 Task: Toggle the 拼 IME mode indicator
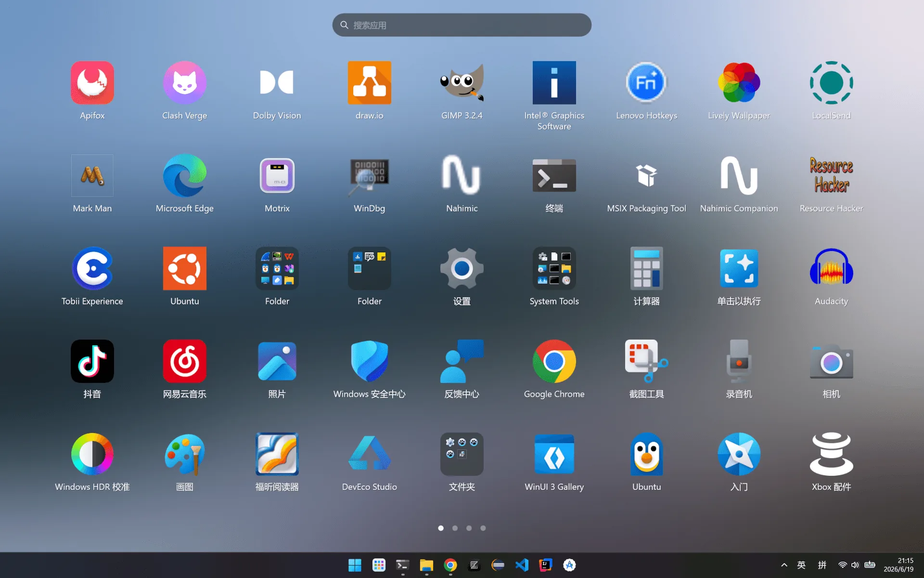coord(822,565)
